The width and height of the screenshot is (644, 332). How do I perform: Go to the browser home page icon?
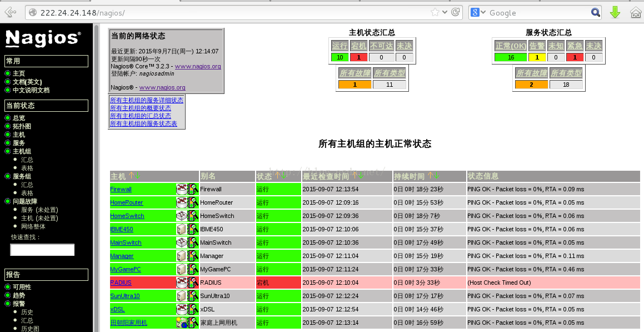pos(636,12)
